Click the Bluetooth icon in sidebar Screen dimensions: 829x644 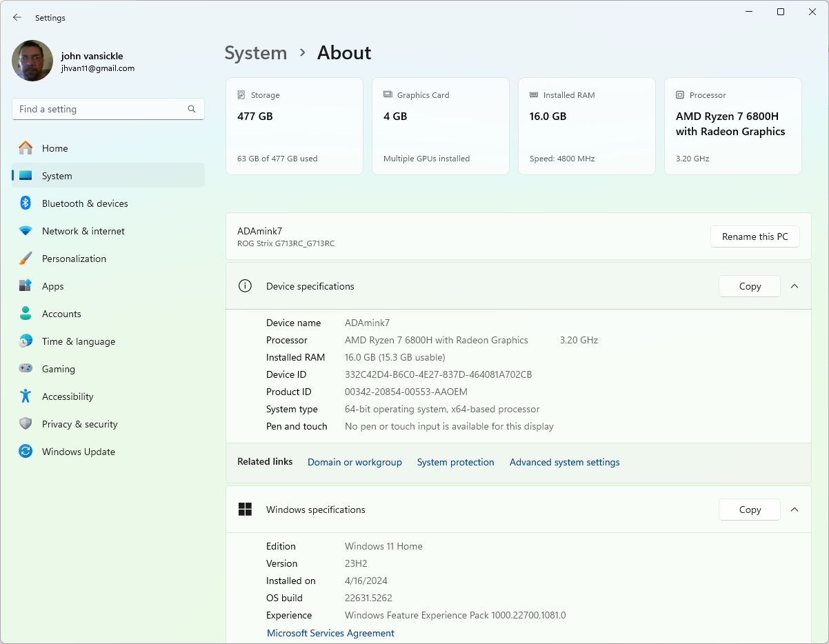pos(26,203)
